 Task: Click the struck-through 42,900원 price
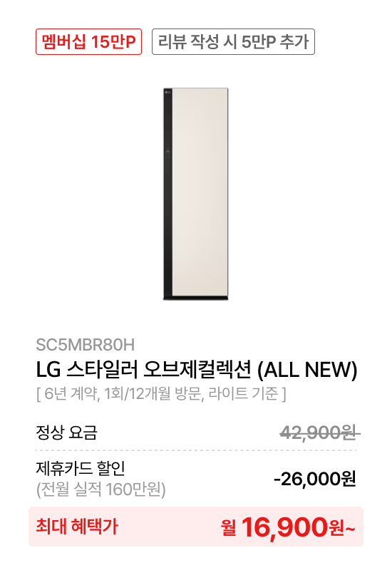tap(319, 432)
